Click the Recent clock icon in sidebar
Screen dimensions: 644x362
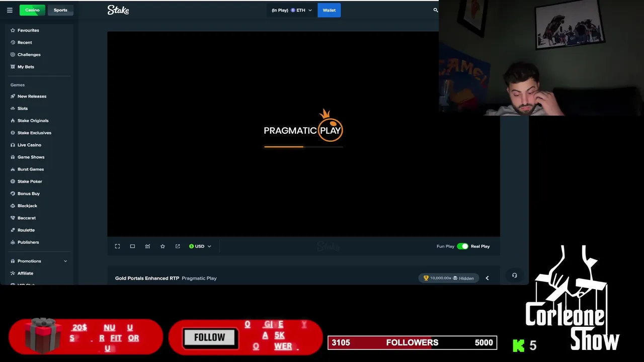click(13, 42)
